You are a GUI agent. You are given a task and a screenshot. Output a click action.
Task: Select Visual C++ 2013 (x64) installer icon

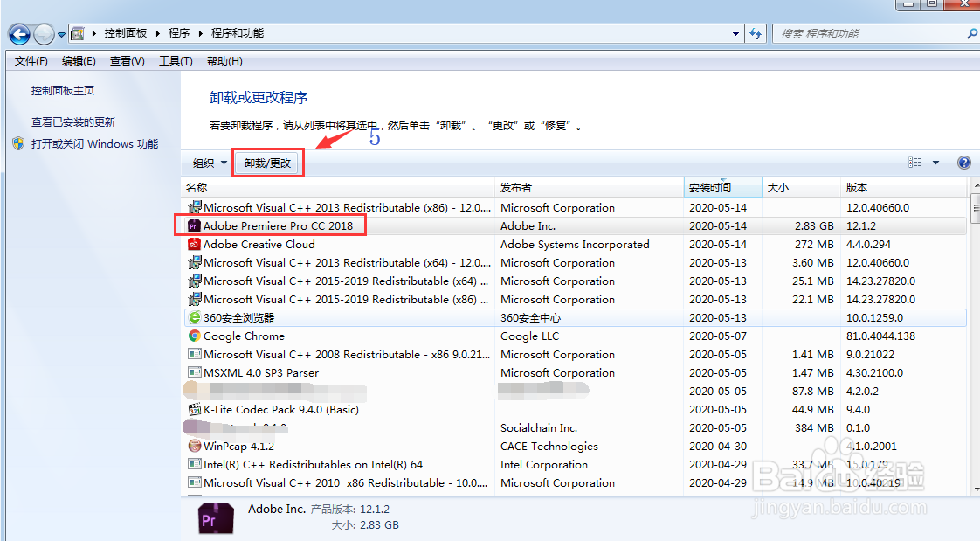195,262
